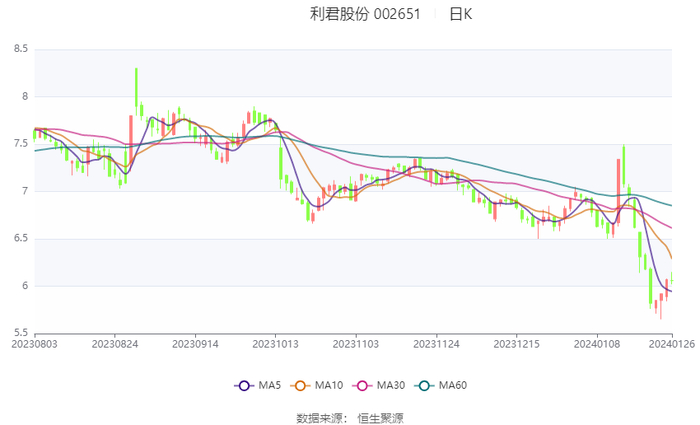The width and height of the screenshot is (700, 425).
Task: Click the 5.5 price axis label
Action: pos(21,334)
